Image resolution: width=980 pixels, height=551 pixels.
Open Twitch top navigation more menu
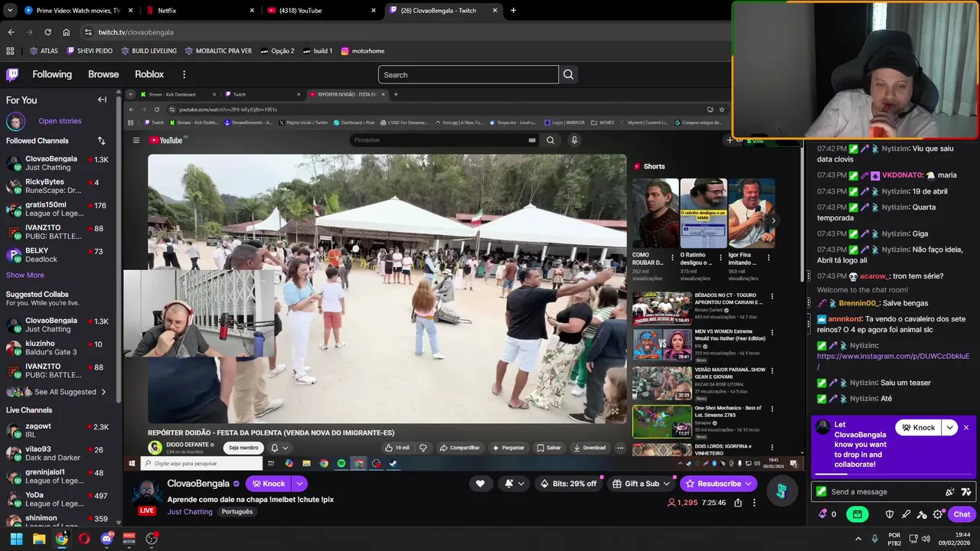pyautogui.click(x=184, y=74)
